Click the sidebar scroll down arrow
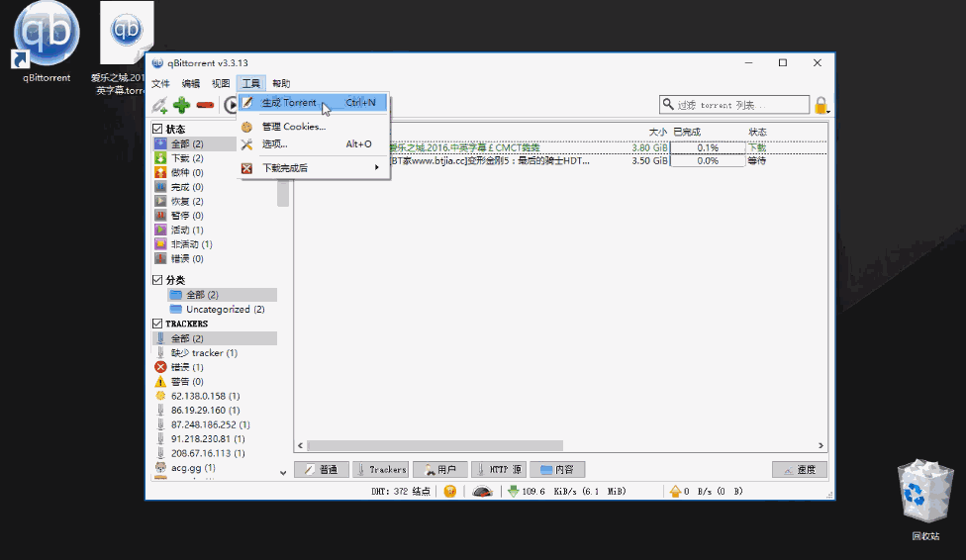This screenshot has width=966, height=560. pos(283,473)
